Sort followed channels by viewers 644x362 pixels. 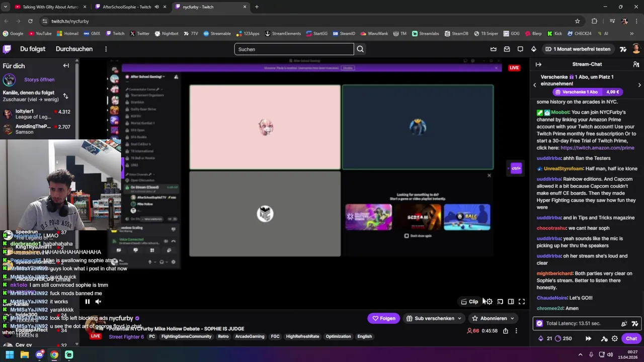(x=65, y=96)
